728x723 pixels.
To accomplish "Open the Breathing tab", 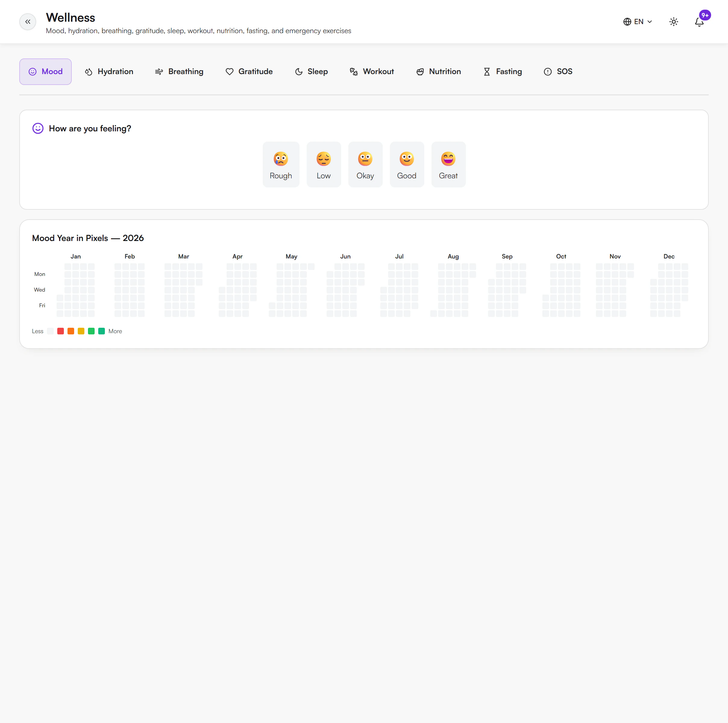I will [179, 72].
